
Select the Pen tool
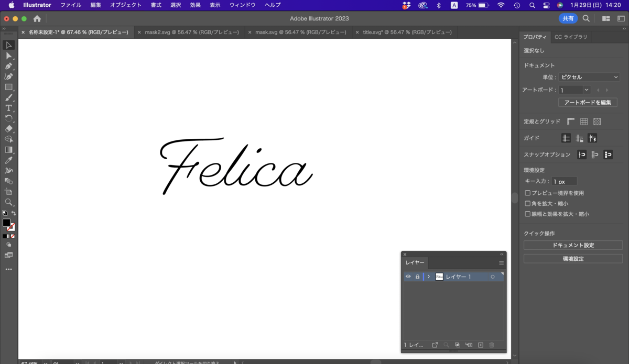[x=8, y=66]
